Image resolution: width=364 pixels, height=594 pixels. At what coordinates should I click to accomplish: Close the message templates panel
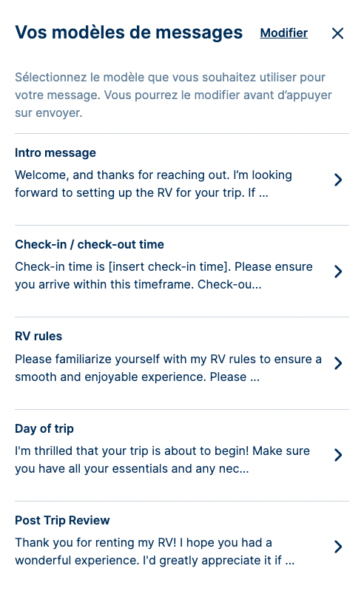tap(337, 33)
